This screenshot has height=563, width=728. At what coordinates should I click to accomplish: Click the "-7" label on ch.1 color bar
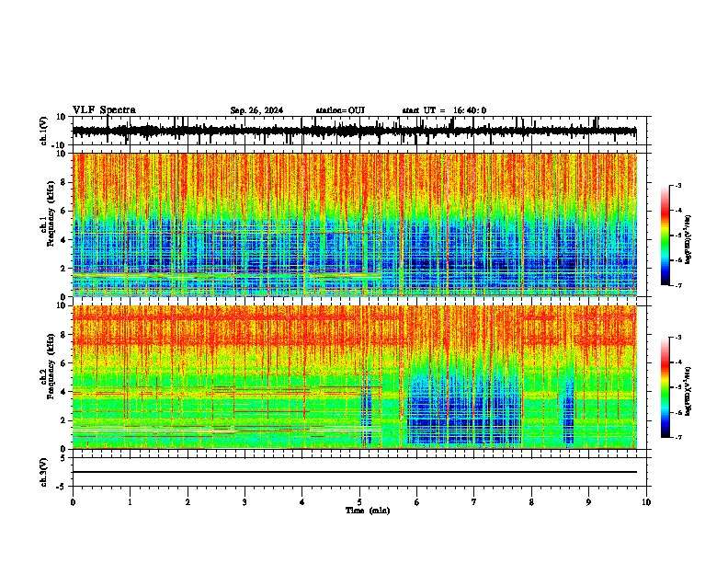point(678,285)
